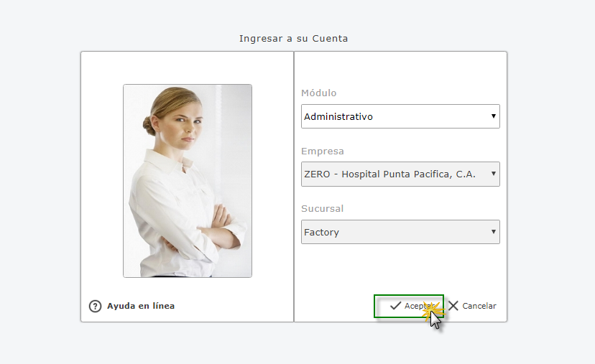
Task: Click the Sucursal field label
Action: point(322,209)
